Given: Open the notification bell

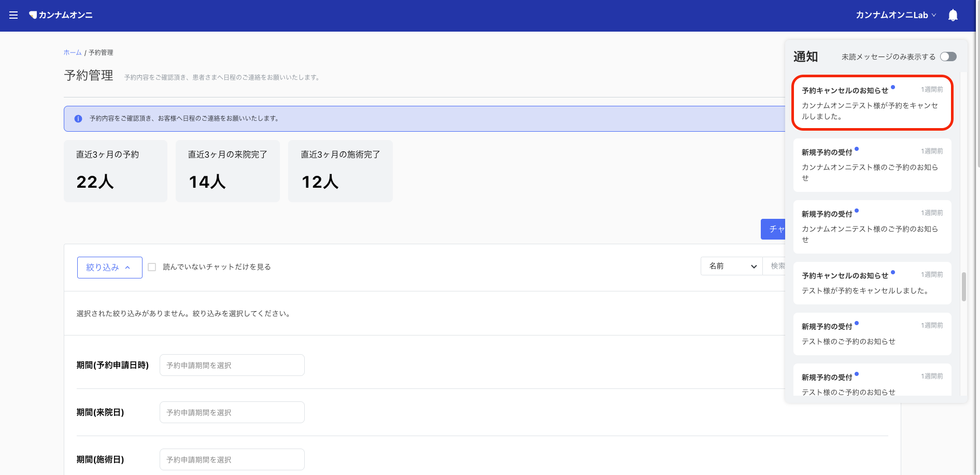Looking at the screenshot, I should pyautogui.click(x=953, y=15).
